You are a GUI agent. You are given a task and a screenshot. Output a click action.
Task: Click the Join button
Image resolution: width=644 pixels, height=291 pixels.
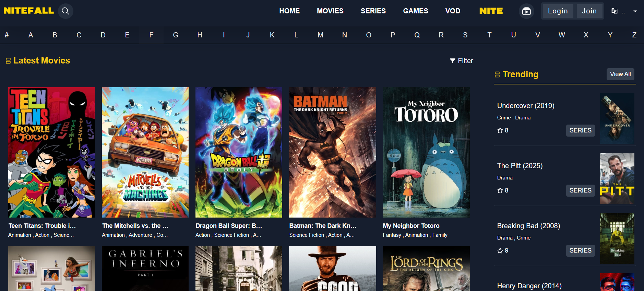[589, 11]
